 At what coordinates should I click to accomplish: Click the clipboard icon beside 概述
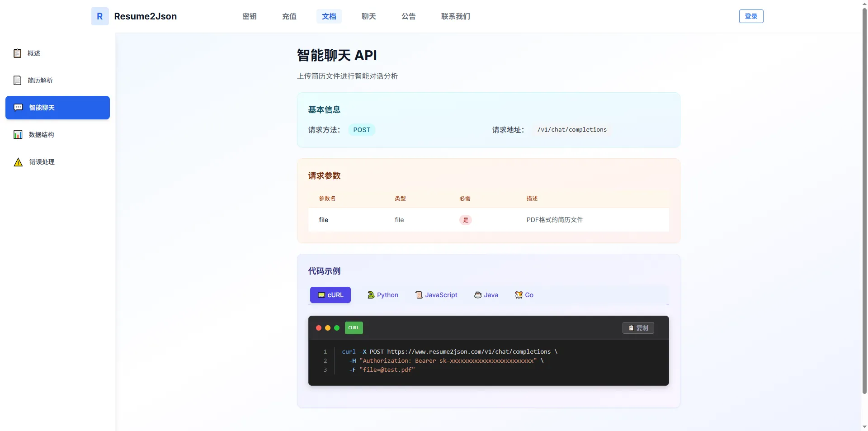click(18, 53)
